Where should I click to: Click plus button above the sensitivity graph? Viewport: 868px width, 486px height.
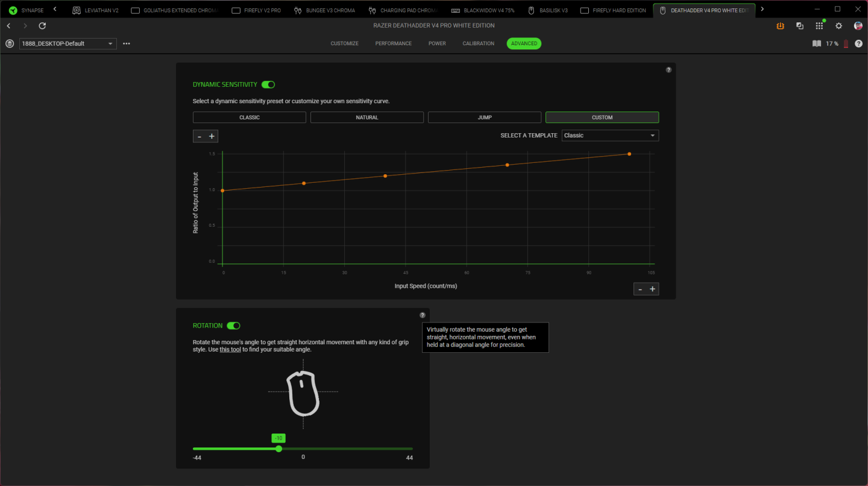pyautogui.click(x=212, y=136)
